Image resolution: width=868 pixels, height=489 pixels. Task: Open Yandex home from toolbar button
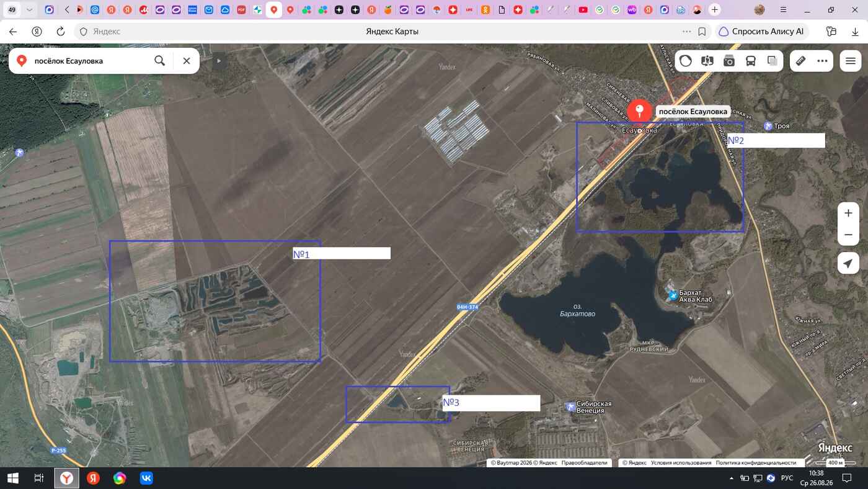[x=37, y=32]
